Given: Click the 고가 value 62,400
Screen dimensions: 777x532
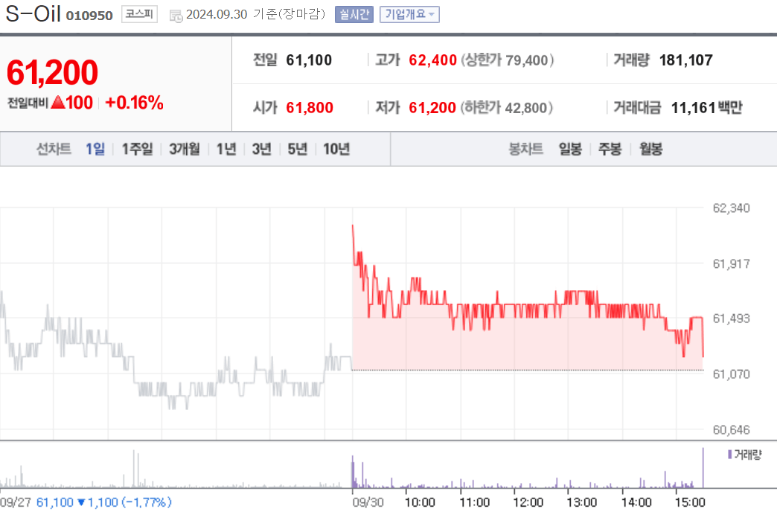Looking at the screenshot, I should tap(432, 60).
